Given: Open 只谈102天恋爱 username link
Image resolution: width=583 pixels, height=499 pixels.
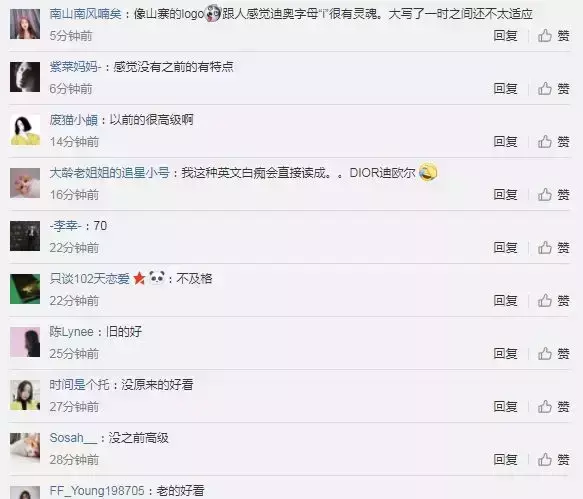Looking at the screenshot, I should coord(90,279).
